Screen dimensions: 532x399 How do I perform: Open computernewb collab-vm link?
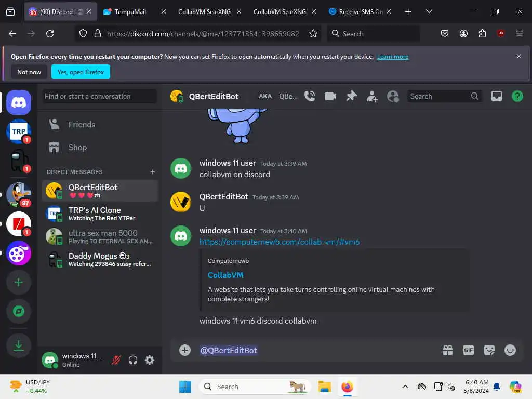(x=280, y=242)
